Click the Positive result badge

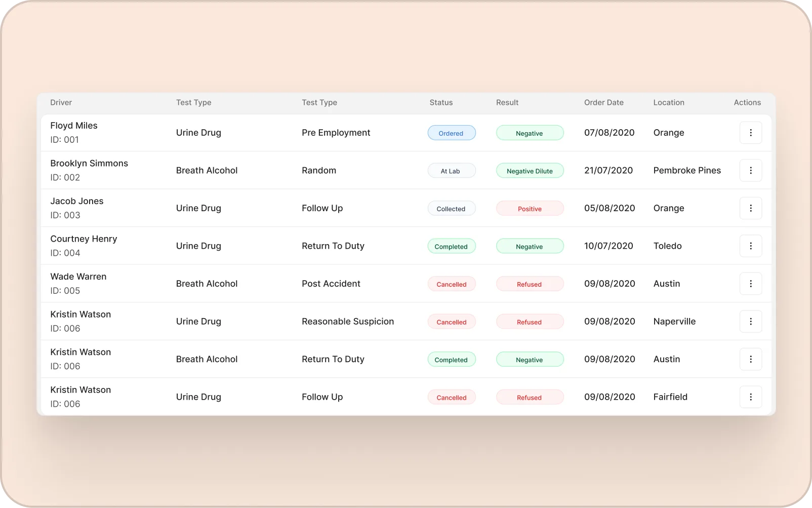(530, 209)
